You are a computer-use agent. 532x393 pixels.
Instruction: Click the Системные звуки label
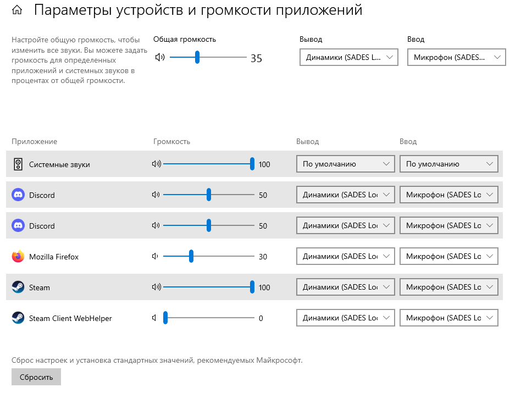pyautogui.click(x=59, y=164)
